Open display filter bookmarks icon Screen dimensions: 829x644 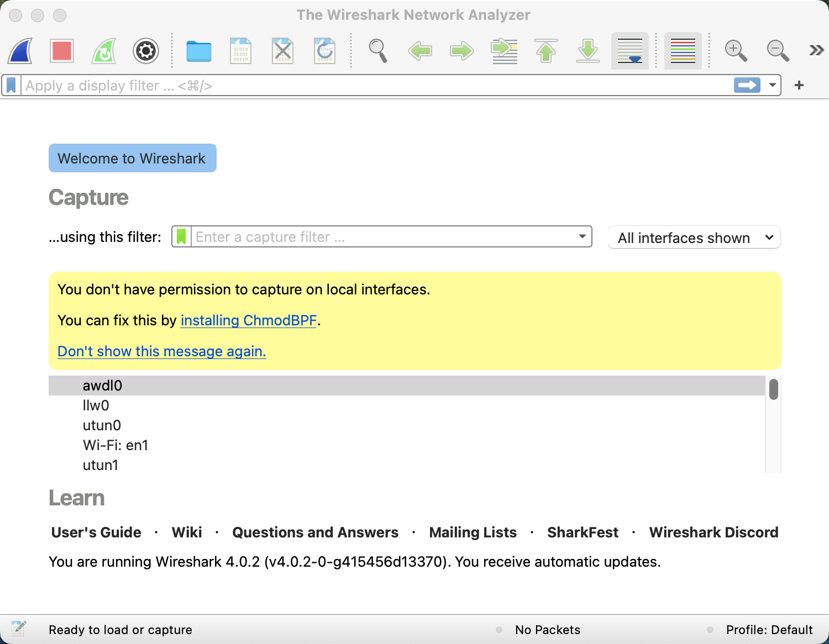pyautogui.click(x=11, y=86)
